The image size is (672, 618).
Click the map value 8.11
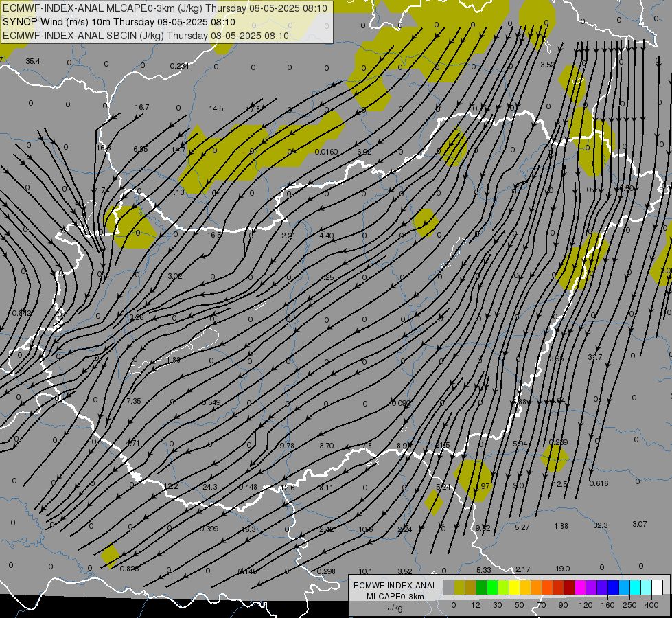pos(326,488)
